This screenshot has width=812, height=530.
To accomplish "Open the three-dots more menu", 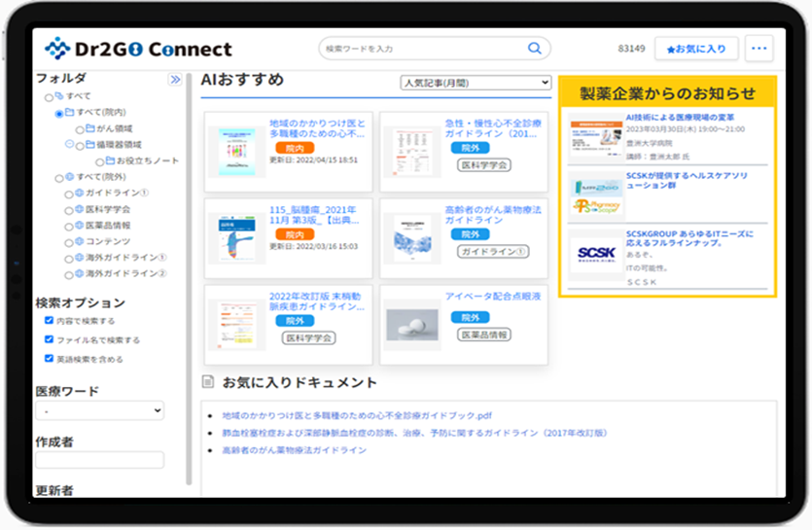I will point(759,49).
